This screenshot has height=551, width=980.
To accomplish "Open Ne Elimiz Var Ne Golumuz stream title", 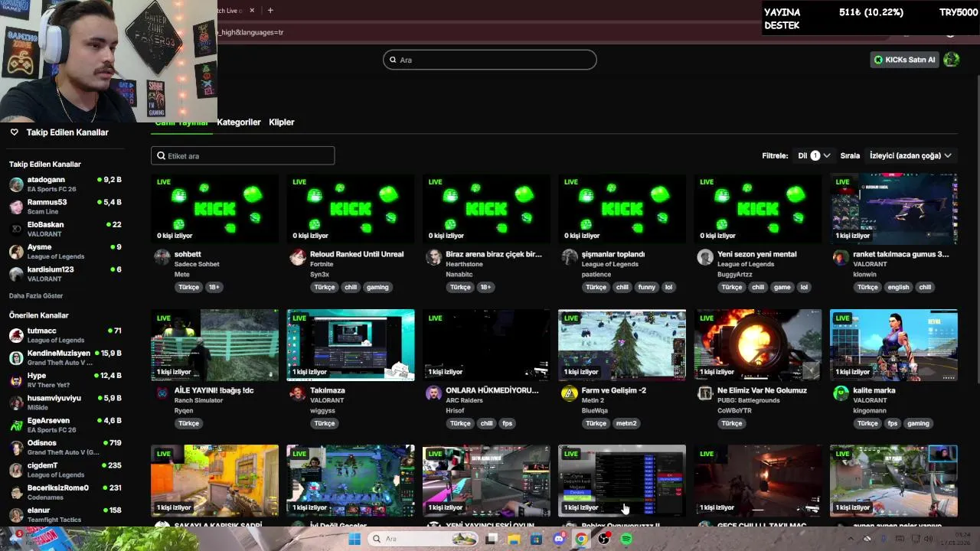I will click(x=762, y=390).
